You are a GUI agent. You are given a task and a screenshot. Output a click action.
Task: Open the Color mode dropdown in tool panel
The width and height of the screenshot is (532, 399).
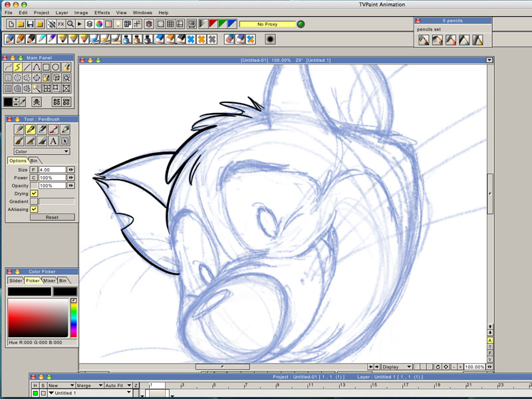click(x=42, y=152)
